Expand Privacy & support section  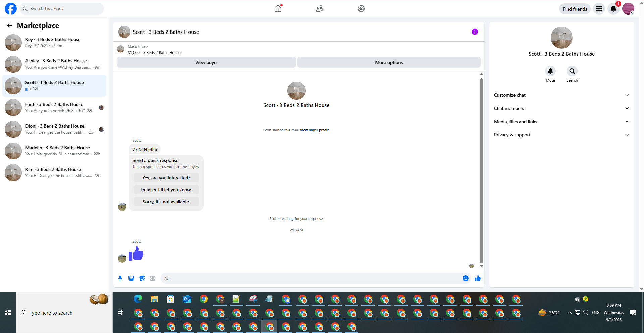click(x=561, y=135)
